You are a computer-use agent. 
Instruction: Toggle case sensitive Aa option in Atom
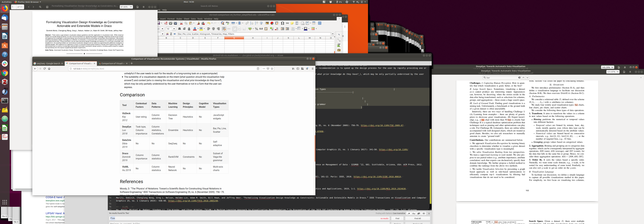point(414,214)
